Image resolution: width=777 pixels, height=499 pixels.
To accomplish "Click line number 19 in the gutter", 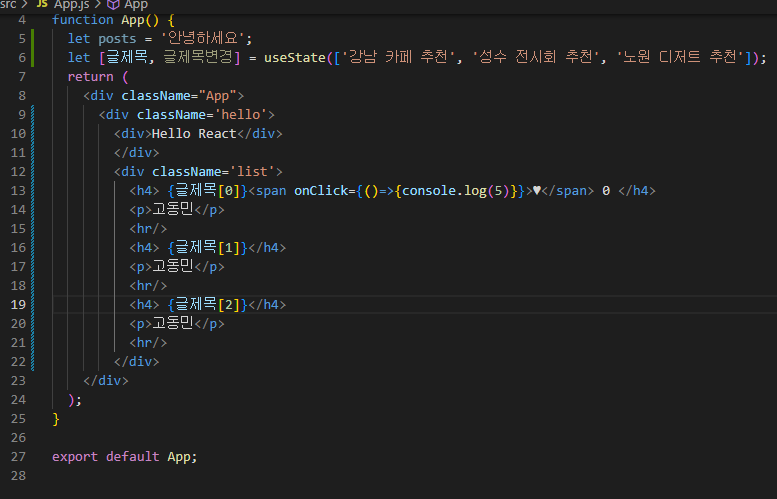I will click(x=18, y=304).
